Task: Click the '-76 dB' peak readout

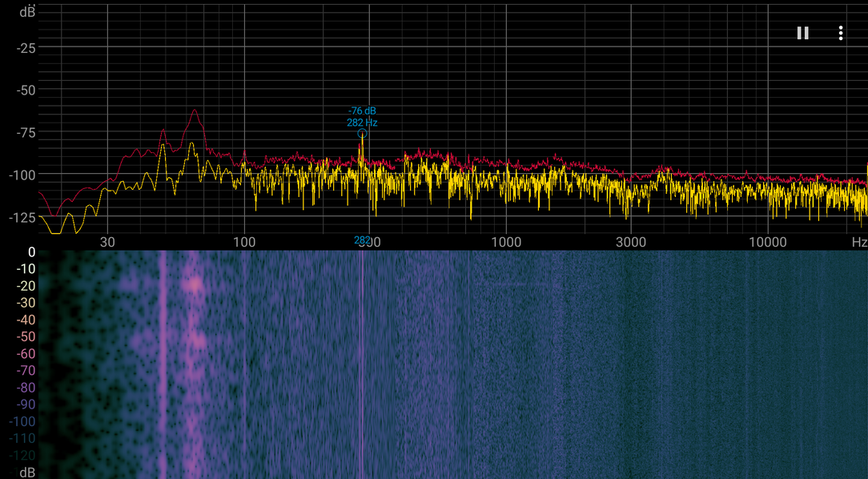Action: [362, 111]
